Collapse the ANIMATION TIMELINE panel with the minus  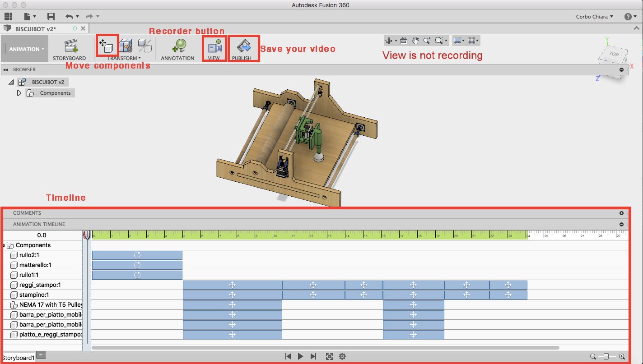[x=621, y=224]
